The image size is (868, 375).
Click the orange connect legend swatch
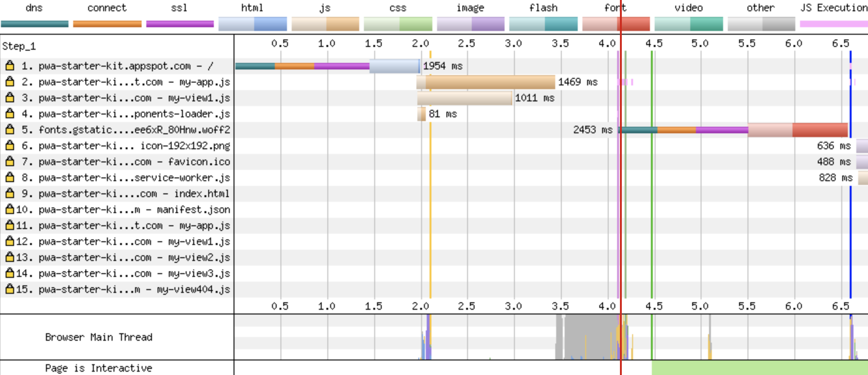[x=107, y=24]
